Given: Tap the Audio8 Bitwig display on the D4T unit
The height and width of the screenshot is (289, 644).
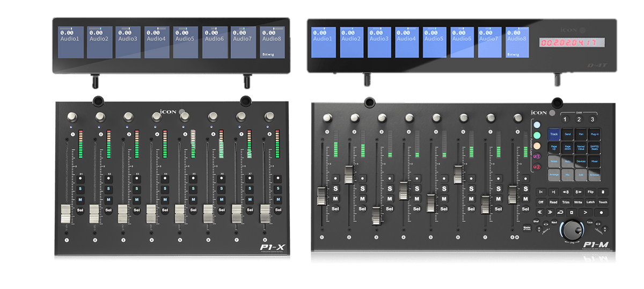Looking at the screenshot, I should (518, 42).
